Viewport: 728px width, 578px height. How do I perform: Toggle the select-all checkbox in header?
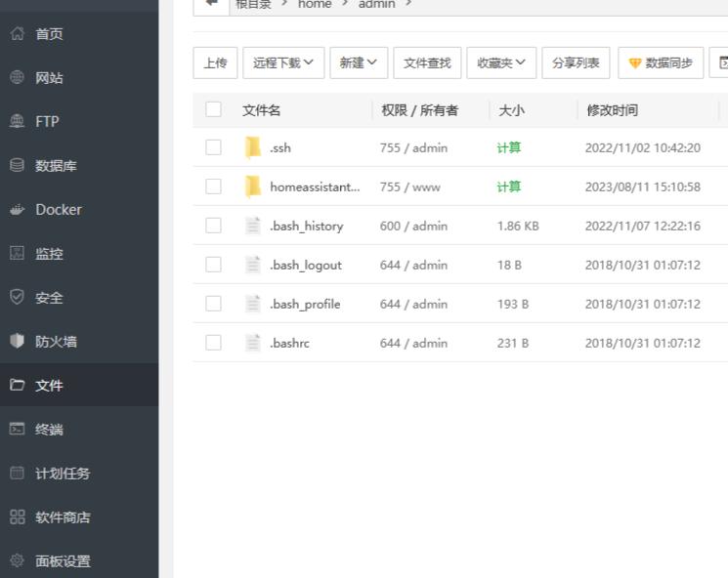(x=214, y=109)
